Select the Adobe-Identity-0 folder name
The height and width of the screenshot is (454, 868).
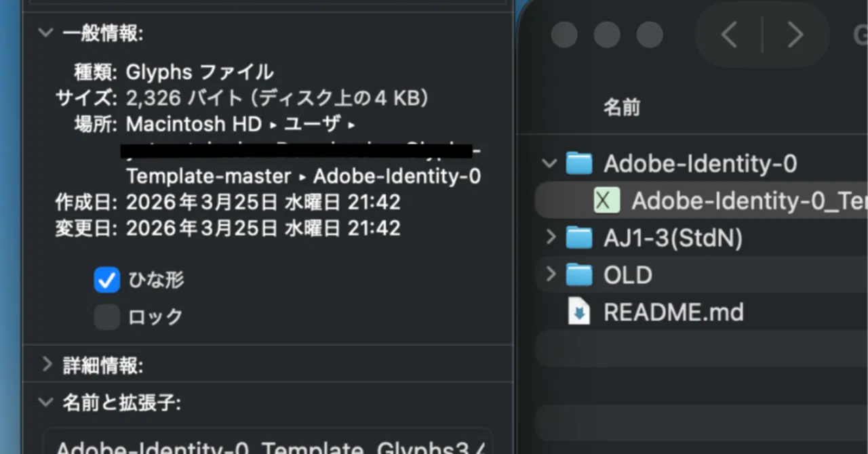click(x=700, y=163)
